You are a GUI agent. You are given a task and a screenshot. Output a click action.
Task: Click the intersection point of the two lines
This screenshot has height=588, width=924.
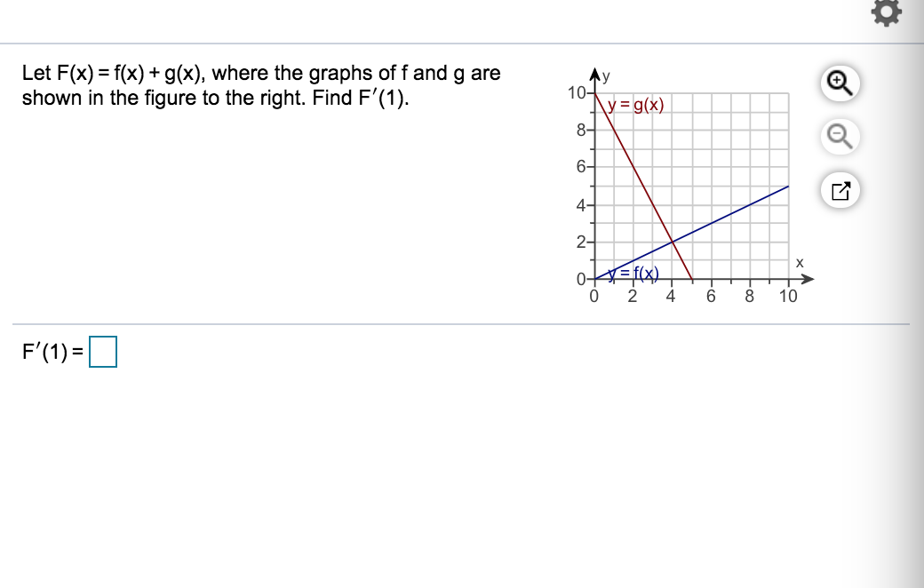tap(671, 241)
